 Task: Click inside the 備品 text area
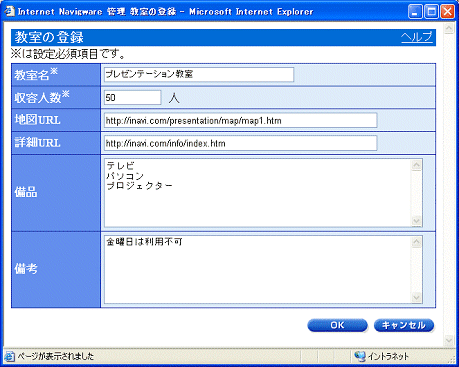click(x=258, y=193)
